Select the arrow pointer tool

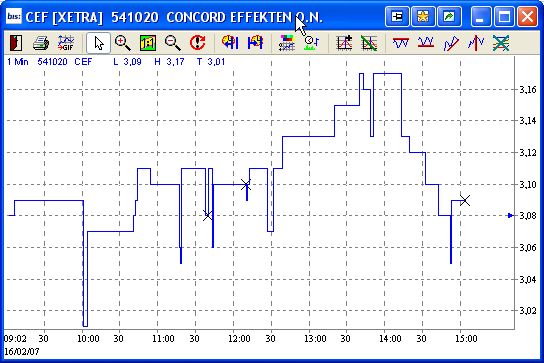point(99,43)
